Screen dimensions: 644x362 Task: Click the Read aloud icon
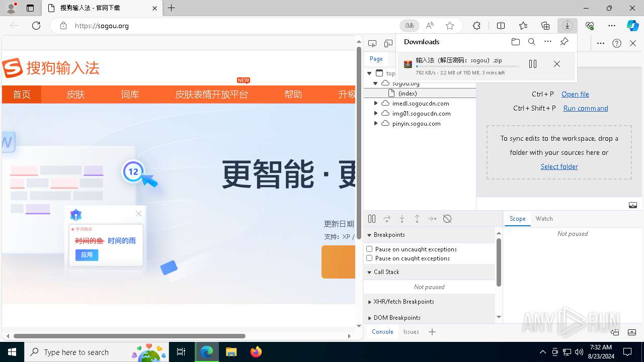point(430,26)
